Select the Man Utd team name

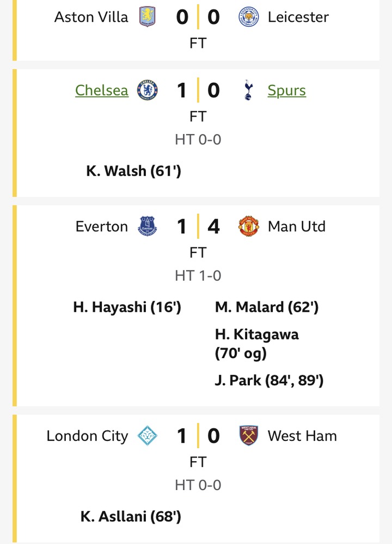tap(297, 226)
